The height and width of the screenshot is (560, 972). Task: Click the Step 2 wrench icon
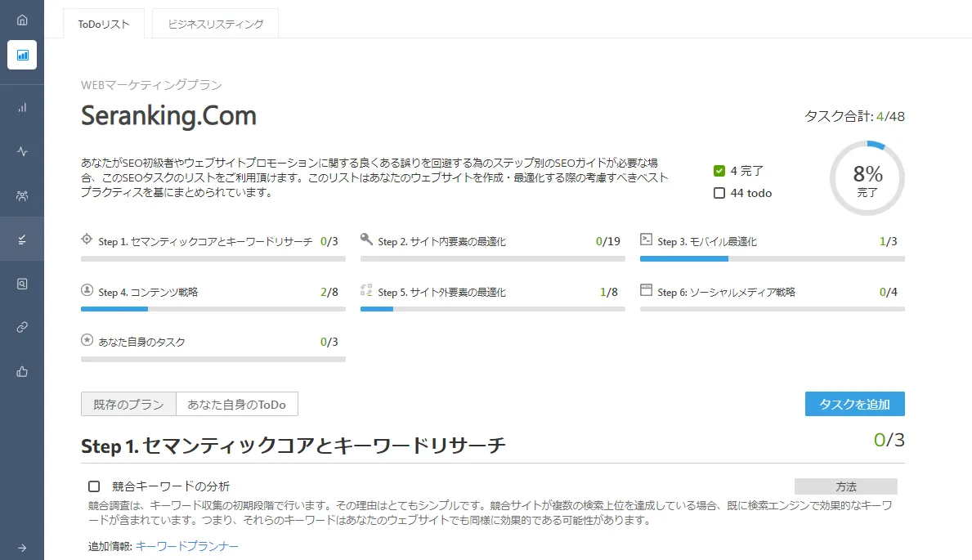(366, 240)
